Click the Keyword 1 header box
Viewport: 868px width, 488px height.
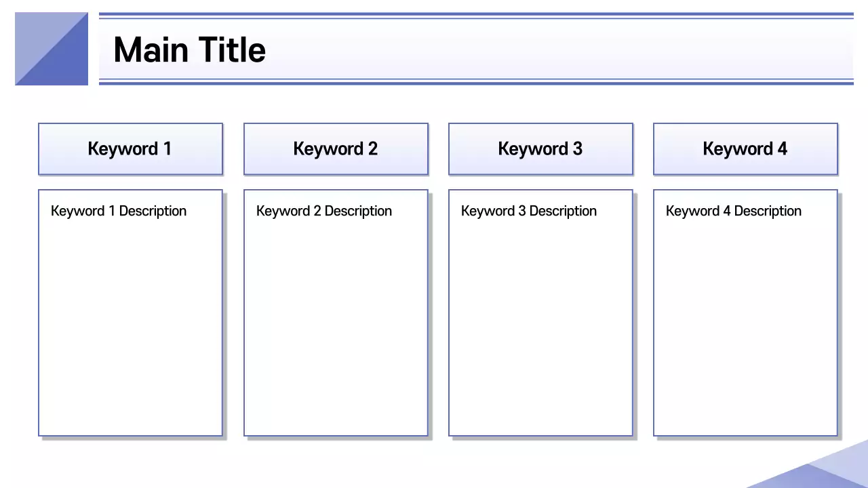pyautogui.click(x=130, y=149)
